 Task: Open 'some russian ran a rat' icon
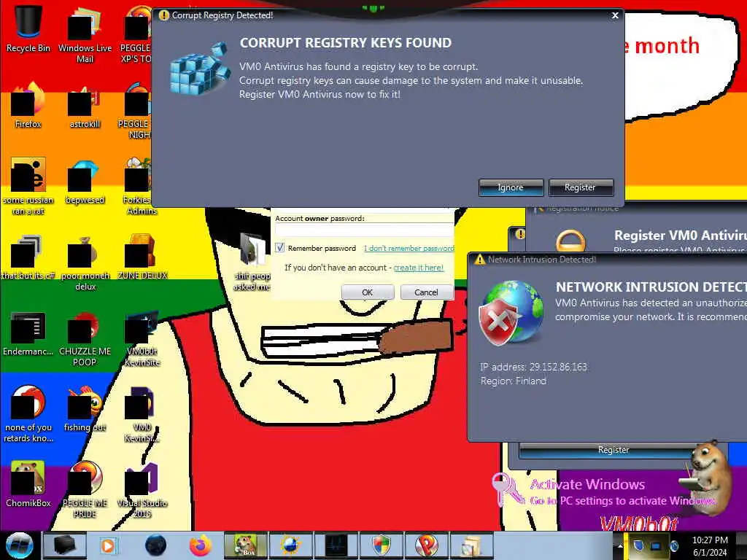click(x=28, y=186)
